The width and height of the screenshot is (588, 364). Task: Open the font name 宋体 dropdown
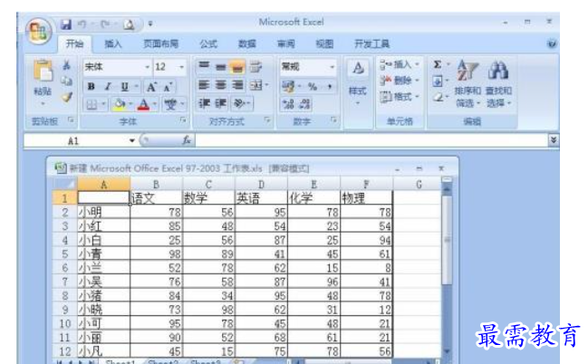point(148,67)
